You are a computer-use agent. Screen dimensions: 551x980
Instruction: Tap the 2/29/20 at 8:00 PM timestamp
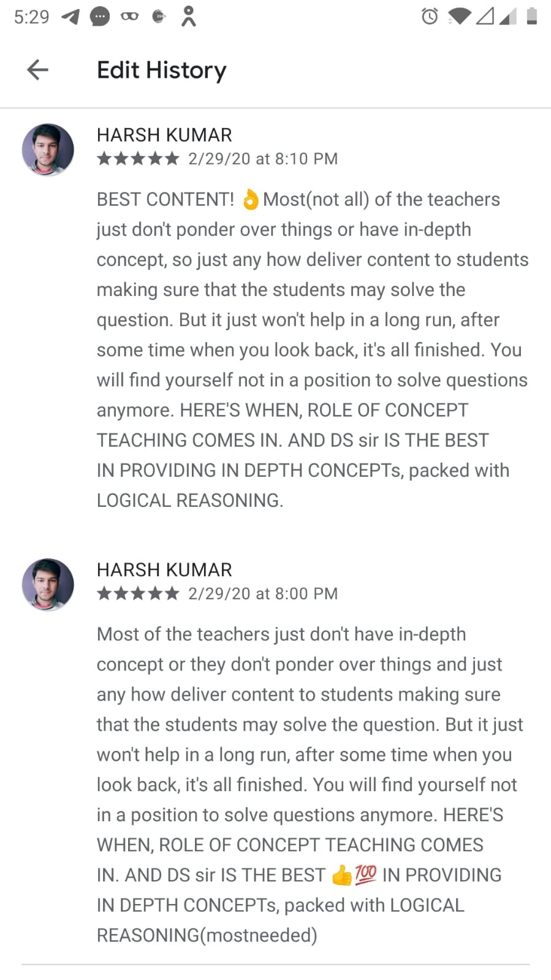263,594
